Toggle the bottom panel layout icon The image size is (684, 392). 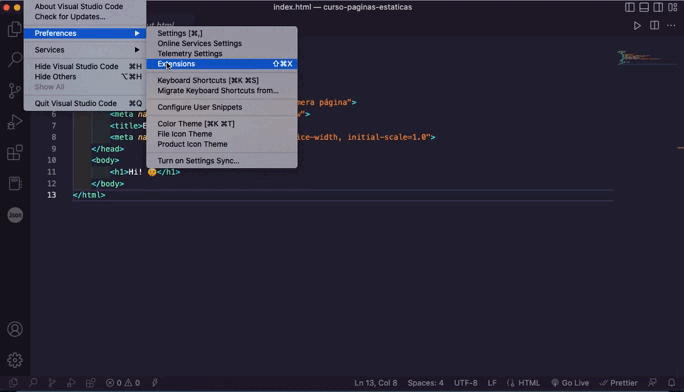(644, 7)
